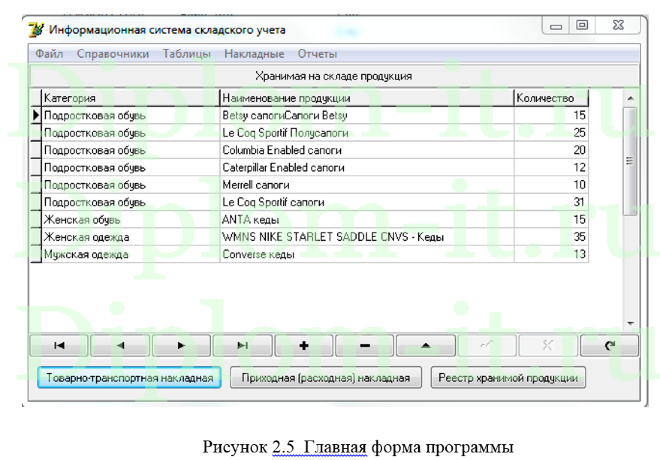Open the Накладные menu
The height and width of the screenshot is (460, 660).
[x=254, y=54]
